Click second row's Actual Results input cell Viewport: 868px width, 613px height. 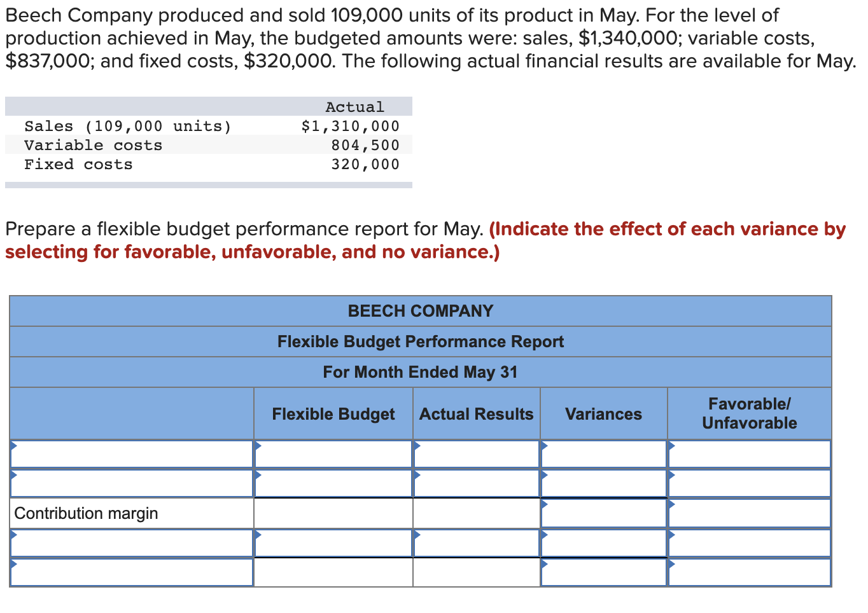tap(477, 483)
